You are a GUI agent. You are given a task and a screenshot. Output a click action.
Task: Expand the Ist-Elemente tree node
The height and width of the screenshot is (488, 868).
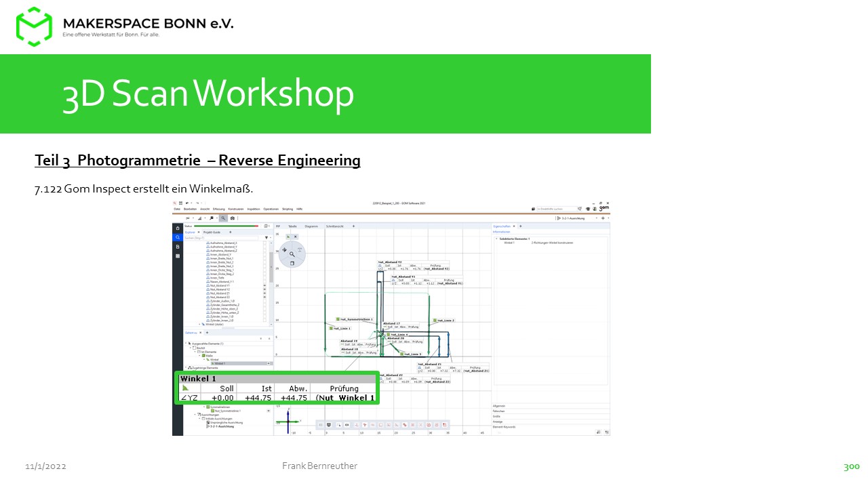coord(195,352)
